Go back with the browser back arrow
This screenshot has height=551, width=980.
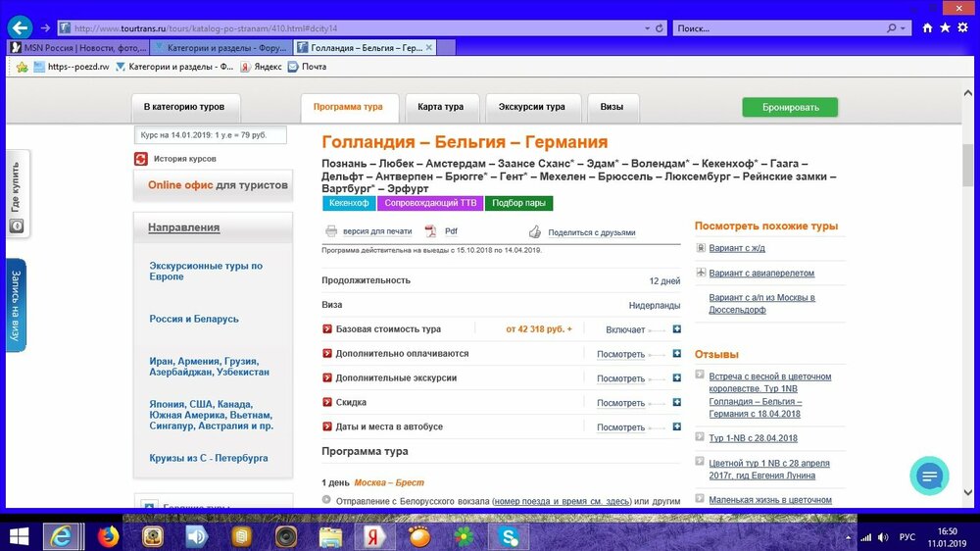click(x=19, y=28)
